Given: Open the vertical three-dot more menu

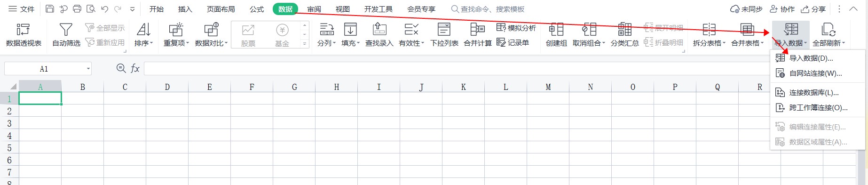Looking at the screenshot, I should [x=839, y=9].
